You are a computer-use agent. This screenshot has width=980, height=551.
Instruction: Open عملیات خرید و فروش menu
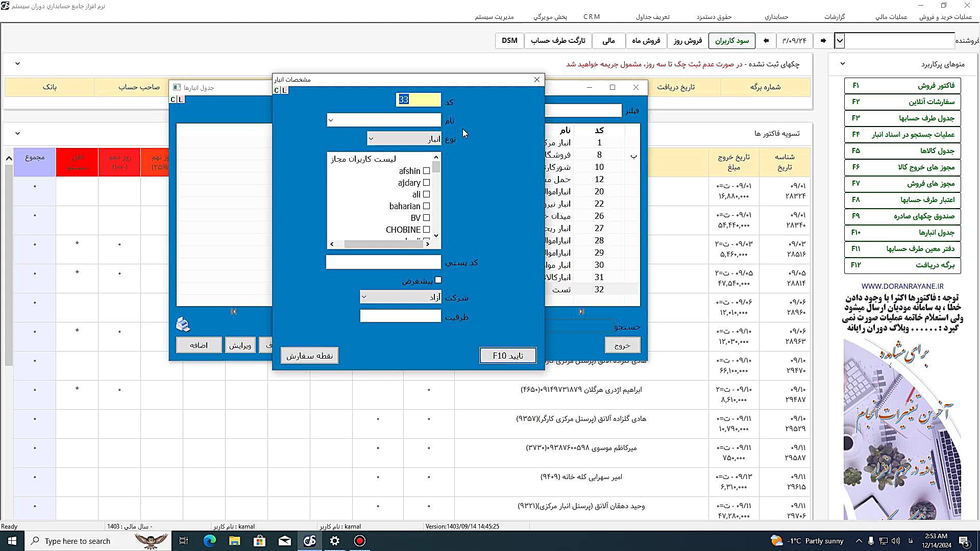[x=945, y=17]
